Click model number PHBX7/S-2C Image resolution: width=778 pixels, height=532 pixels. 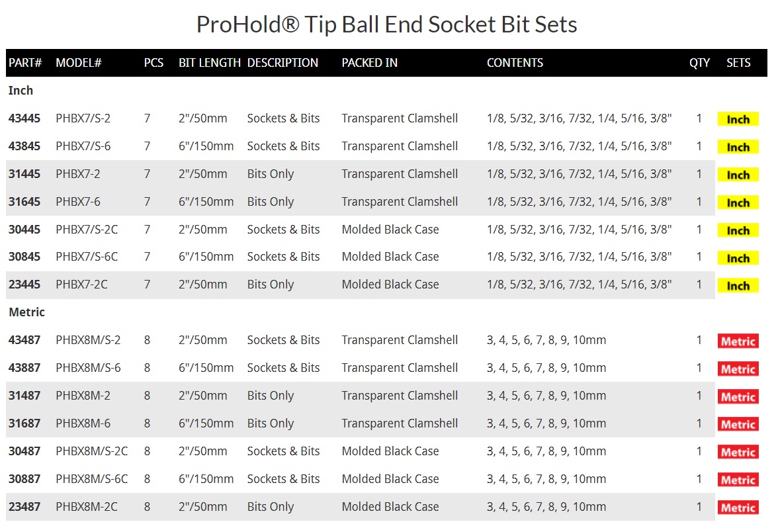point(87,230)
